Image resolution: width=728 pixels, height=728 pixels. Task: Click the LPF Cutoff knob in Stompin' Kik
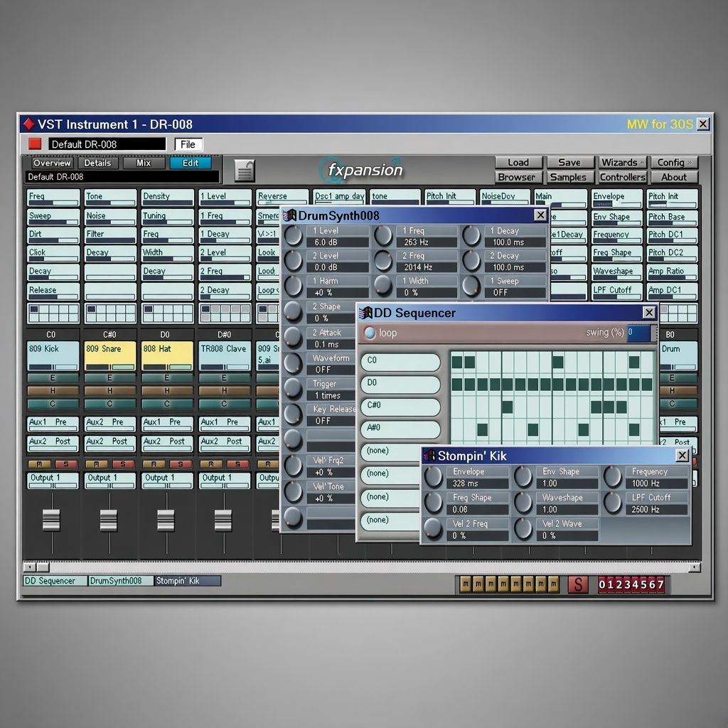[612, 503]
